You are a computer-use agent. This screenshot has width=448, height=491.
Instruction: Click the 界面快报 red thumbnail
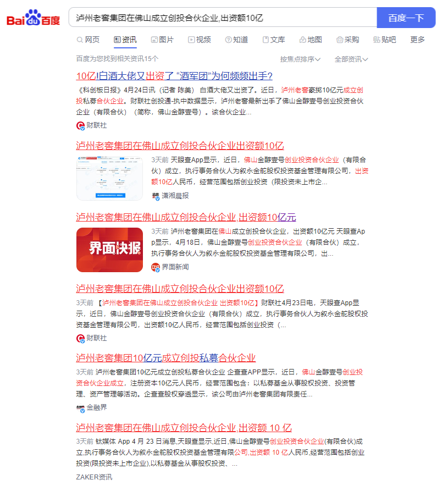(109, 250)
